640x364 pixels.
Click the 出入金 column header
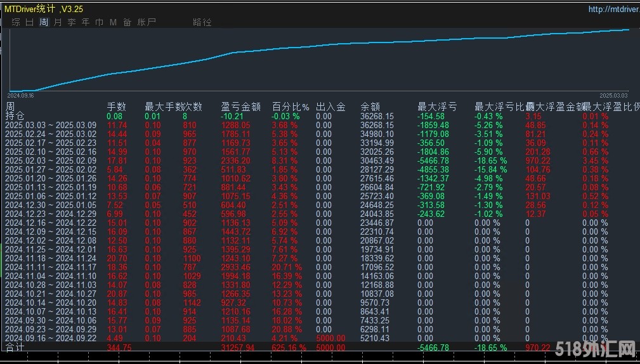[330, 107]
